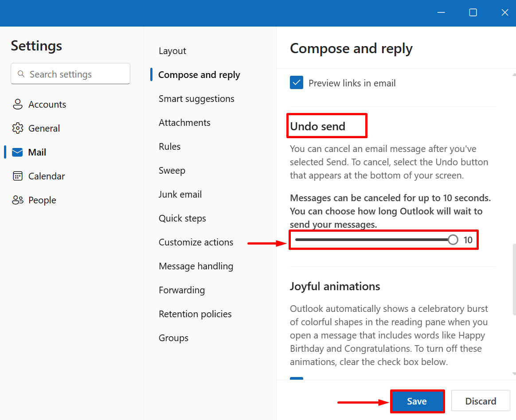Maximize the settings window
Image resolution: width=516 pixels, height=420 pixels.
pyautogui.click(x=473, y=12)
